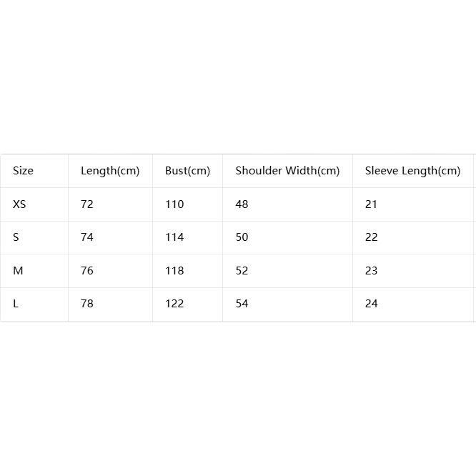
Task: Click the Length(cm) column header
Action: [x=110, y=171]
